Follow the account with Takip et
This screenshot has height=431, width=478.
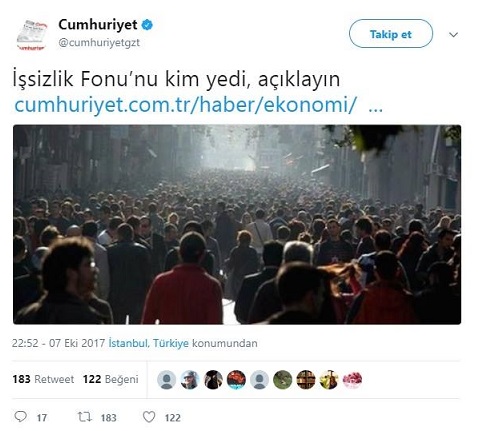coord(391,34)
